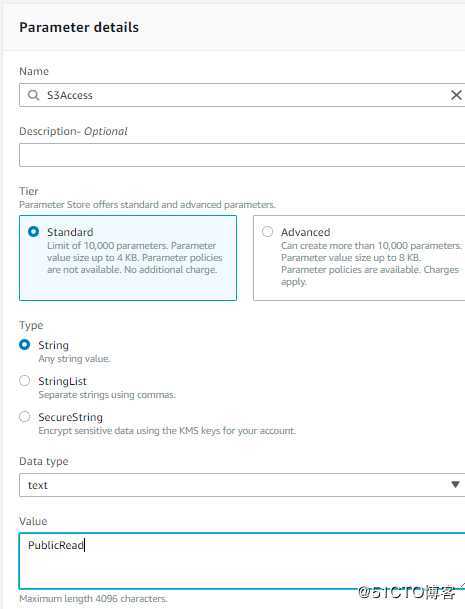The width and height of the screenshot is (465, 609).
Task: Click the 'Data type' field label
Action: [44, 461]
